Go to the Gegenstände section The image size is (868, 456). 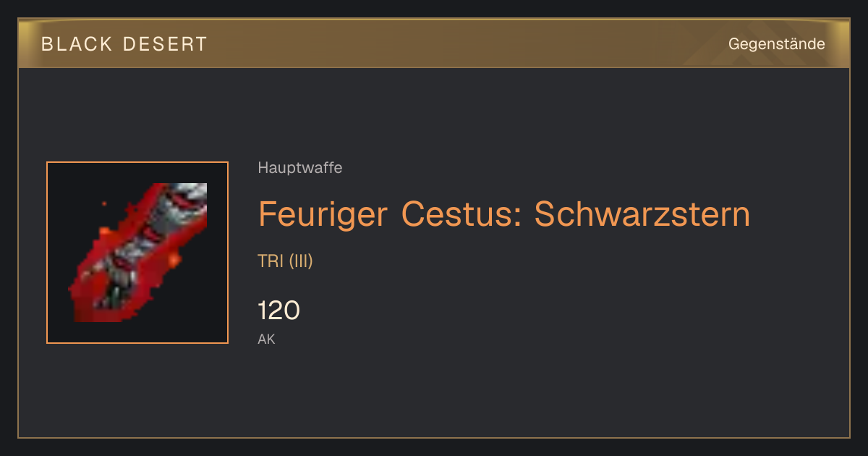777,44
